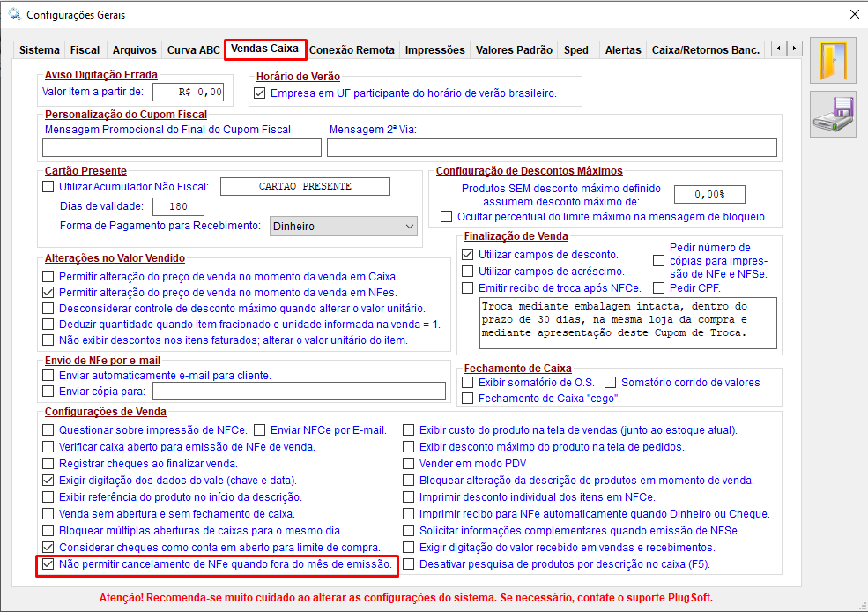The height and width of the screenshot is (612, 868).
Task: Enable Utilizar Acumulador Não Fiscal
Action: coord(48,187)
